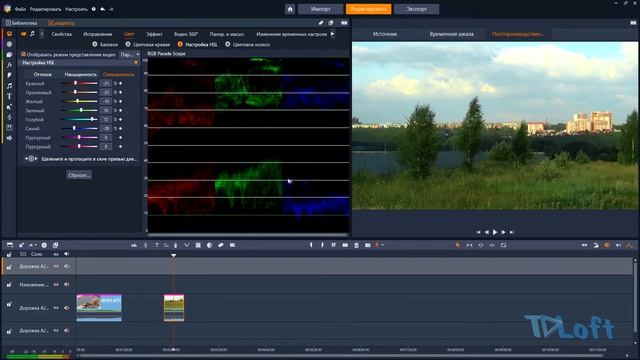This screenshot has height=360, width=640.
Task: Click the help question mark icon
Action: (93, 9)
